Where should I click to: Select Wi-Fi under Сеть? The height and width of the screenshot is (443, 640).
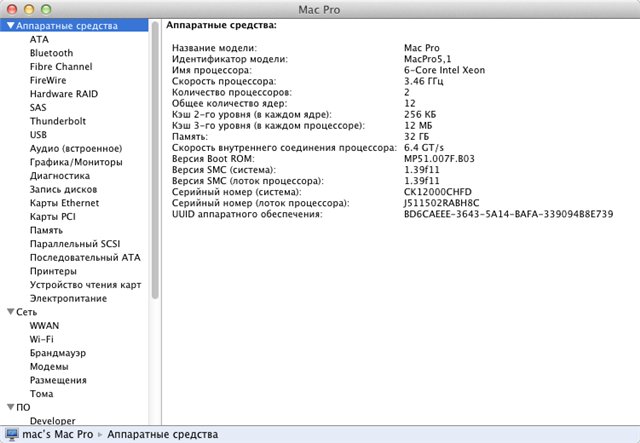tap(41, 339)
